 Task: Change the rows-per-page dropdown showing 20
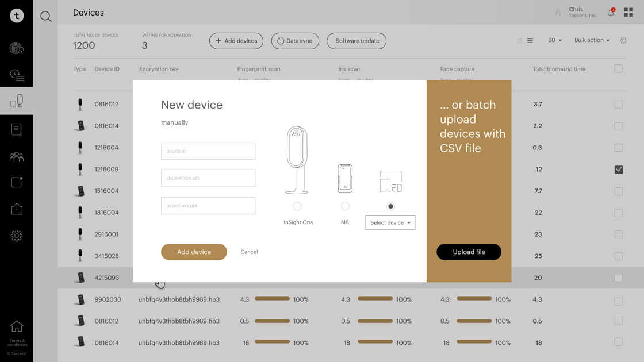click(554, 40)
